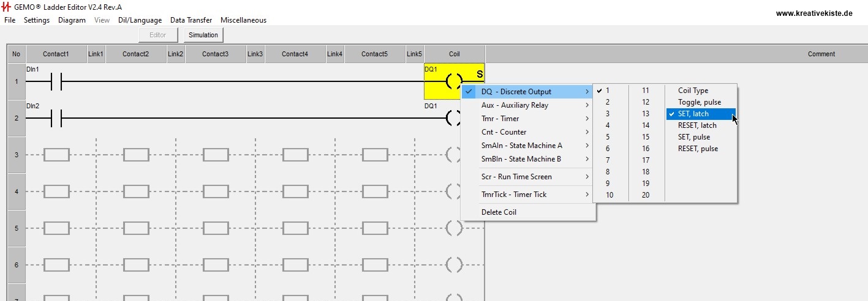Click the DIn1 contact symbol in row 1
868x301 pixels.
[x=56, y=81]
